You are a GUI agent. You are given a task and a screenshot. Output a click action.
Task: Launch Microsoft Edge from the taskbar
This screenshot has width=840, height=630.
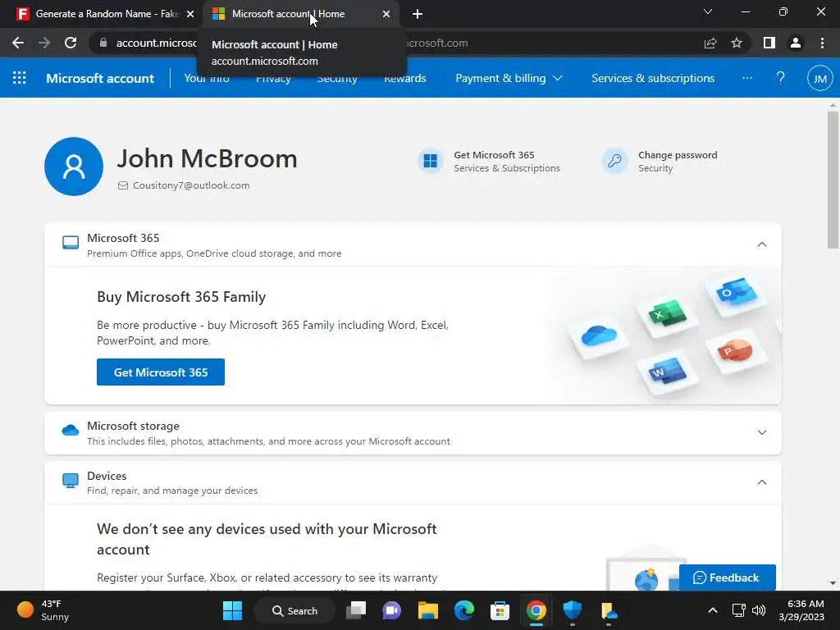pyautogui.click(x=464, y=610)
